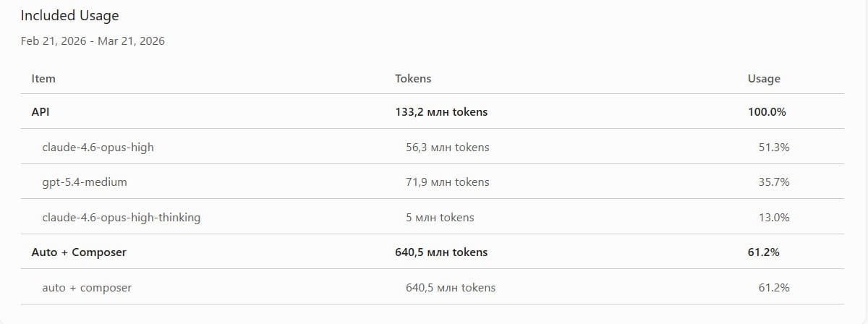Click the Item column header
This screenshot has height=324, width=868.
coord(43,78)
